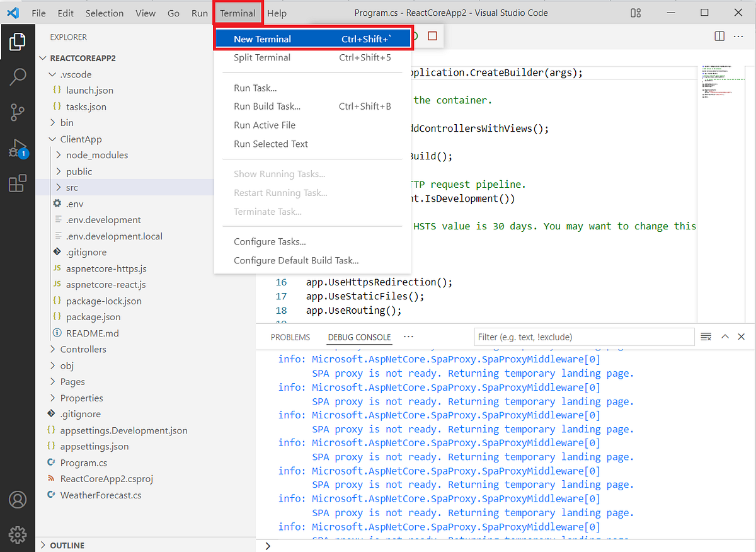Image resolution: width=756 pixels, height=552 pixels.
Task: Open the editor More Actions ellipsis menu
Action: click(738, 36)
